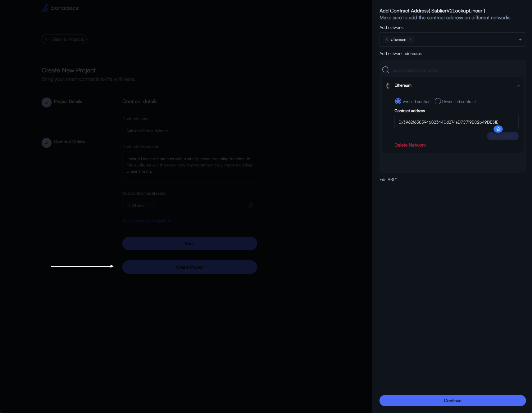
Task: Go back to Projects
Action: [64, 39]
